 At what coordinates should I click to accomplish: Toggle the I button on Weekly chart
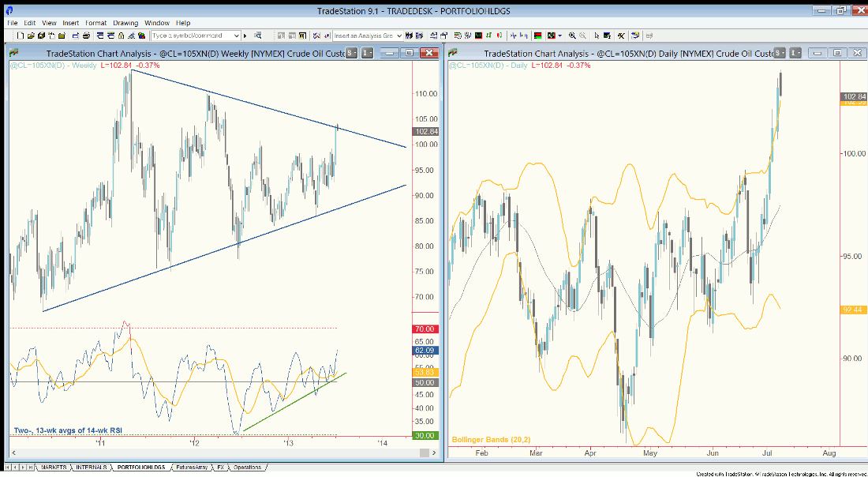[x=367, y=53]
